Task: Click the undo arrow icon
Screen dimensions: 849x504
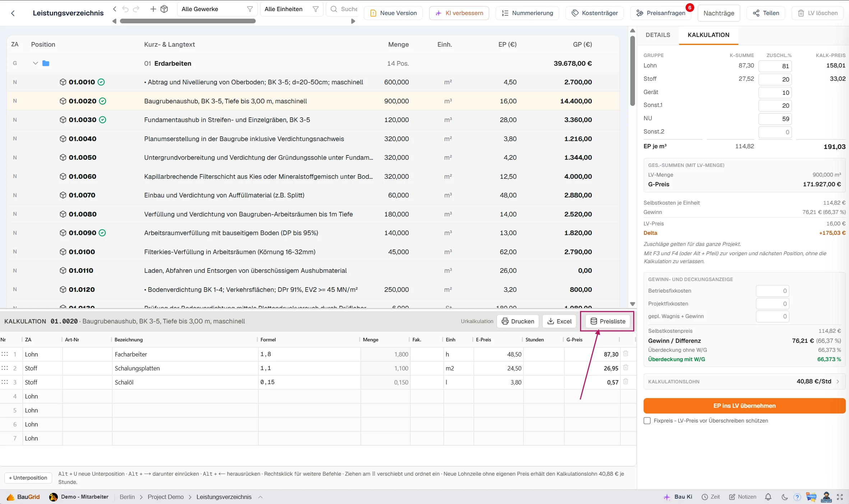Action: coord(125,9)
